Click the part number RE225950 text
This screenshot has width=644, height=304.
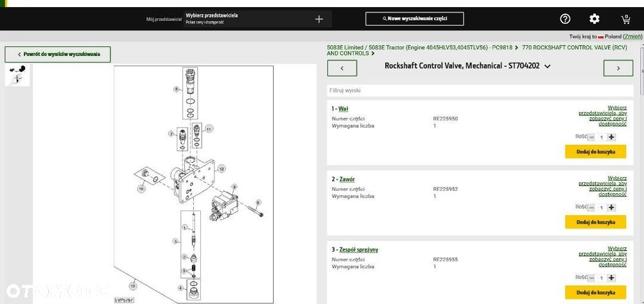(445, 119)
